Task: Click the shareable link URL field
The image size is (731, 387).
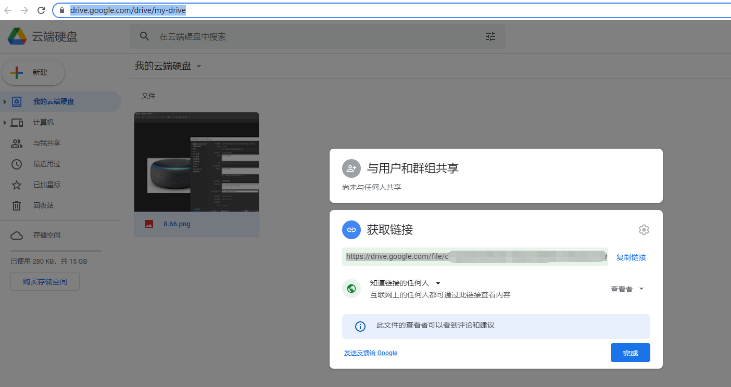Action: click(x=475, y=257)
